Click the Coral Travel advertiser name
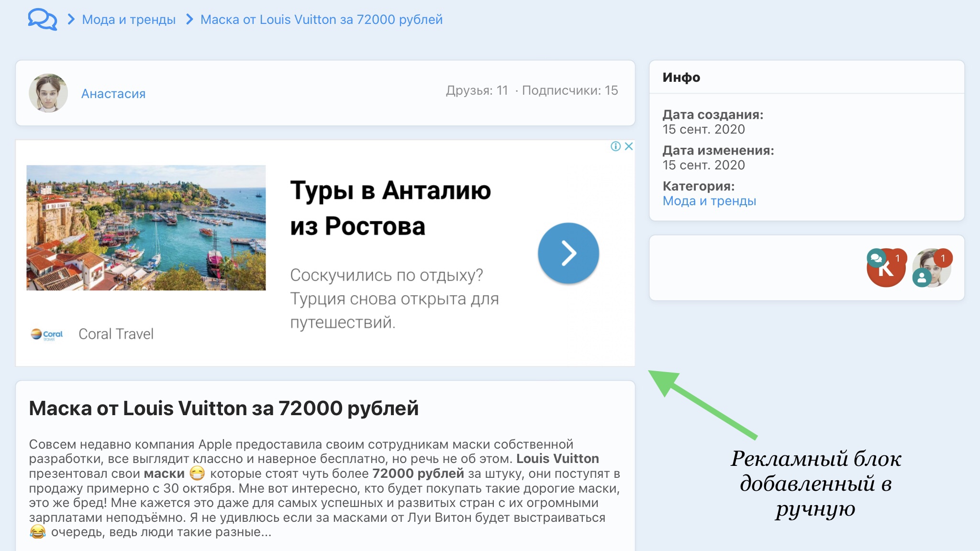 pyautogui.click(x=116, y=334)
